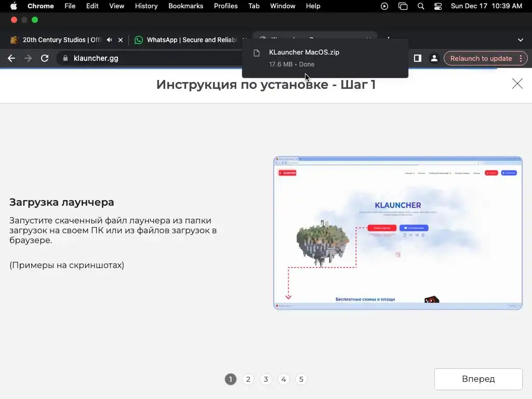Open Spotlight search in the menu bar
This screenshot has height=399, width=532.
click(x=421, y=6)
